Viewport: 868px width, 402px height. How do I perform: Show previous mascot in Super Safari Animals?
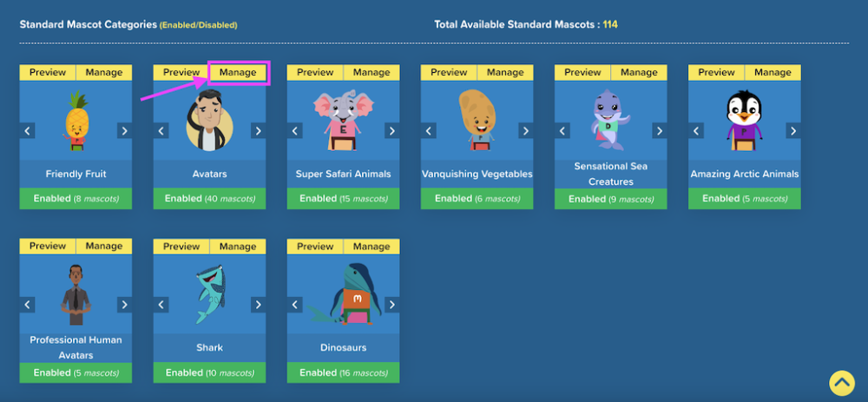click(x=295, y=131)
